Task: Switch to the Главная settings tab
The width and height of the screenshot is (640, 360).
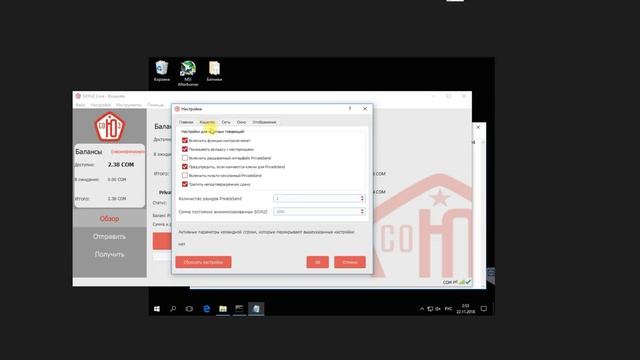Action: coord(186,122)
